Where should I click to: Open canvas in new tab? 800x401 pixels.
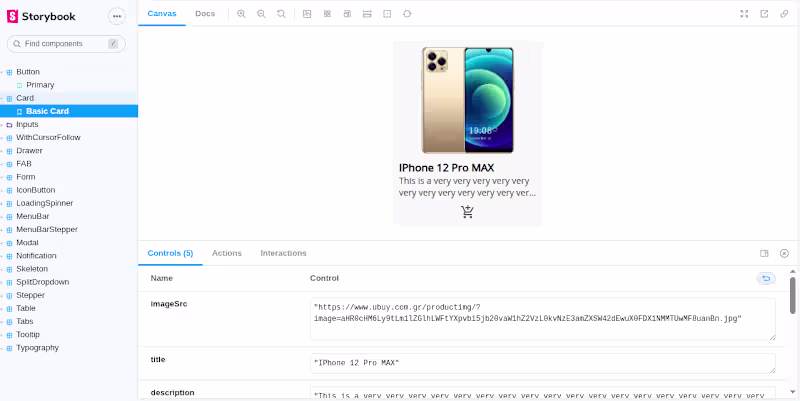pyautogui.click(x=764, y=14)
